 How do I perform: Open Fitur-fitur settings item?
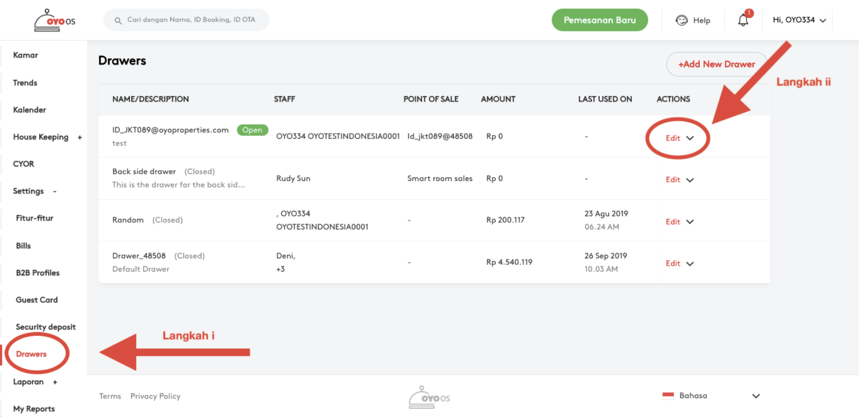pyautogui.click(x=35, y=218)
